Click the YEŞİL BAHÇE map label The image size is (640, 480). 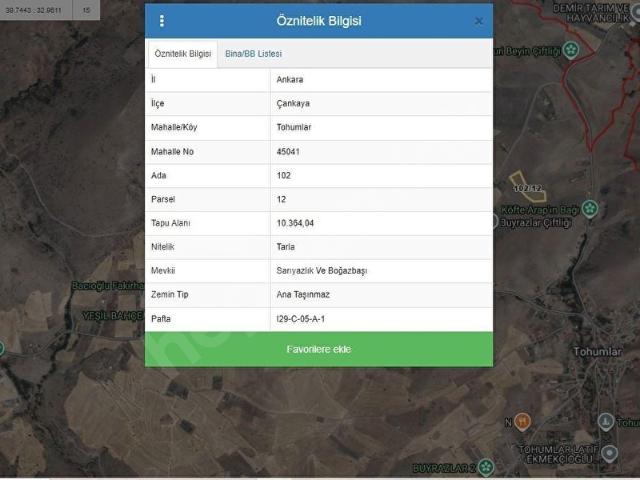tap(113, 316)
